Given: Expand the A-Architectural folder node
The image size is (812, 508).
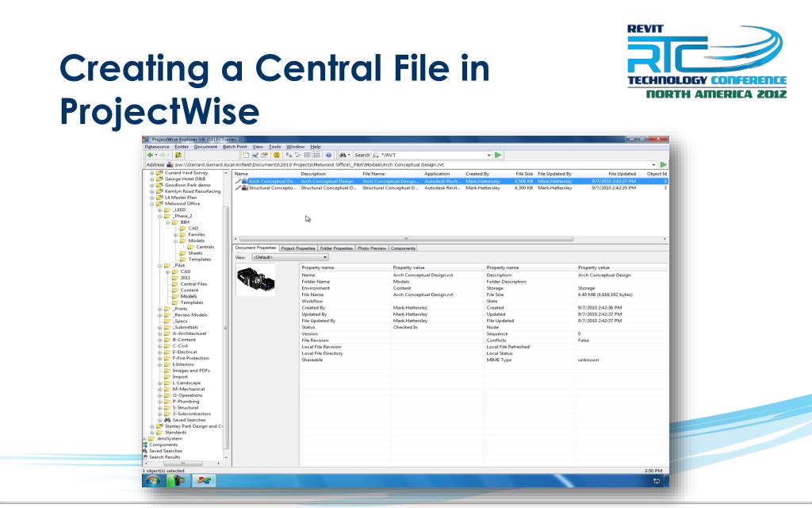Looking at the screenshot, I should pos(160,333).
